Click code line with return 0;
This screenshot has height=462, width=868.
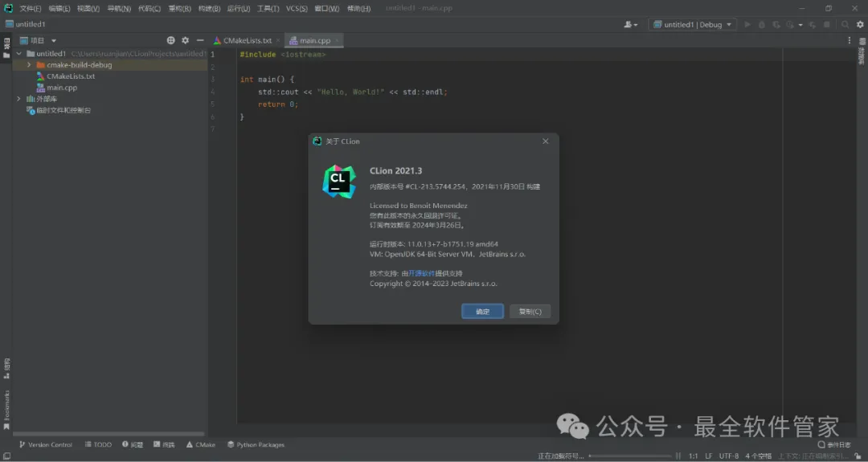click(278, 104)
